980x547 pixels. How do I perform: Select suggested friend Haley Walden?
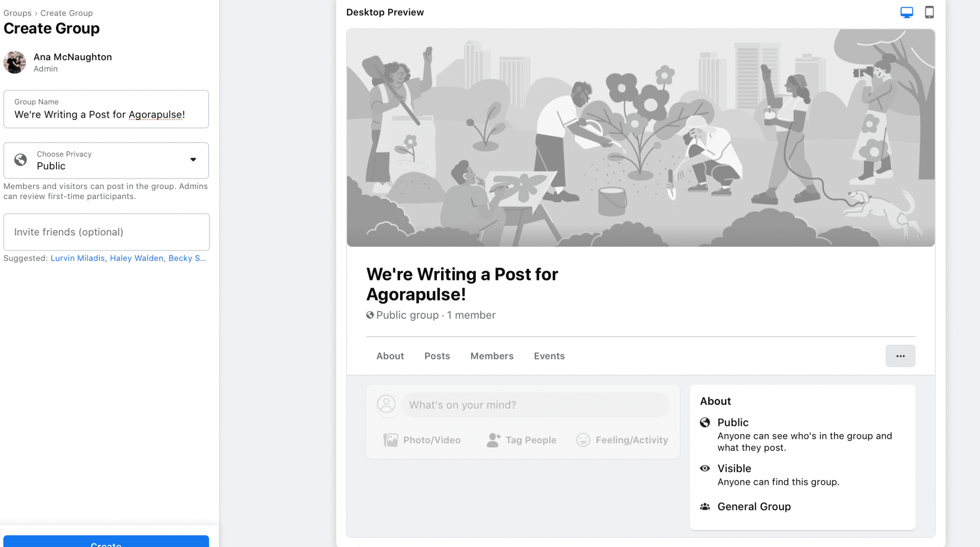(x=136, y=258)
